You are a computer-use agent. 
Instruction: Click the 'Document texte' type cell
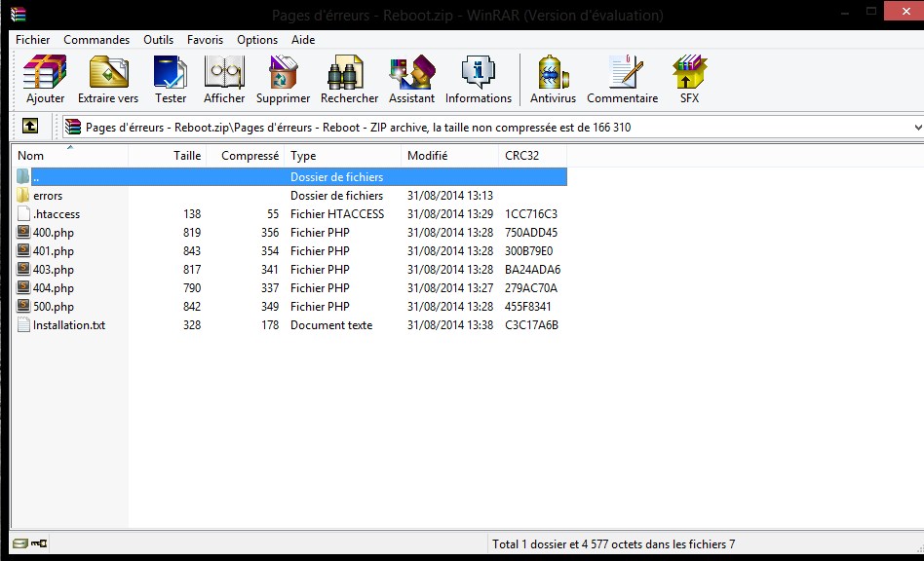coord(331,325)
